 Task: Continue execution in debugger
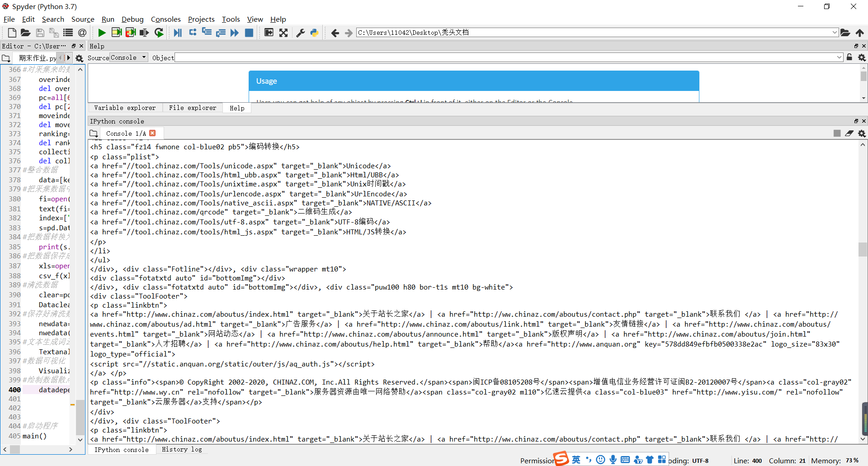[235, 33]
